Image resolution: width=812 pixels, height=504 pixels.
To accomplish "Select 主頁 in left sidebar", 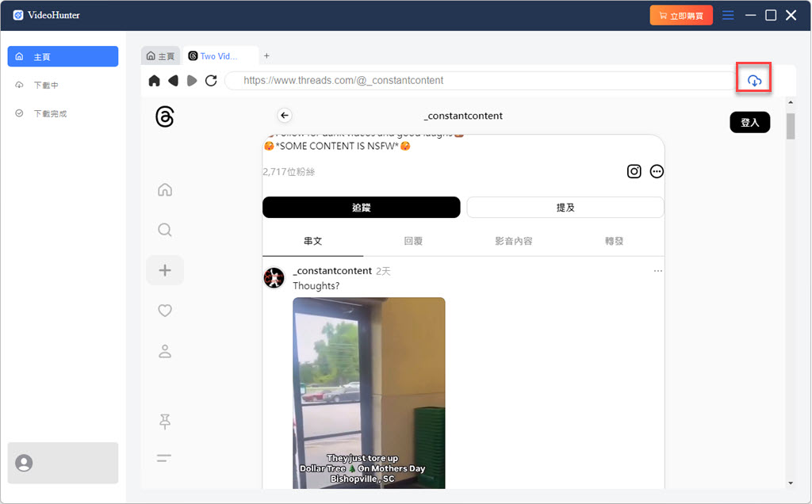I will point(63,56).
